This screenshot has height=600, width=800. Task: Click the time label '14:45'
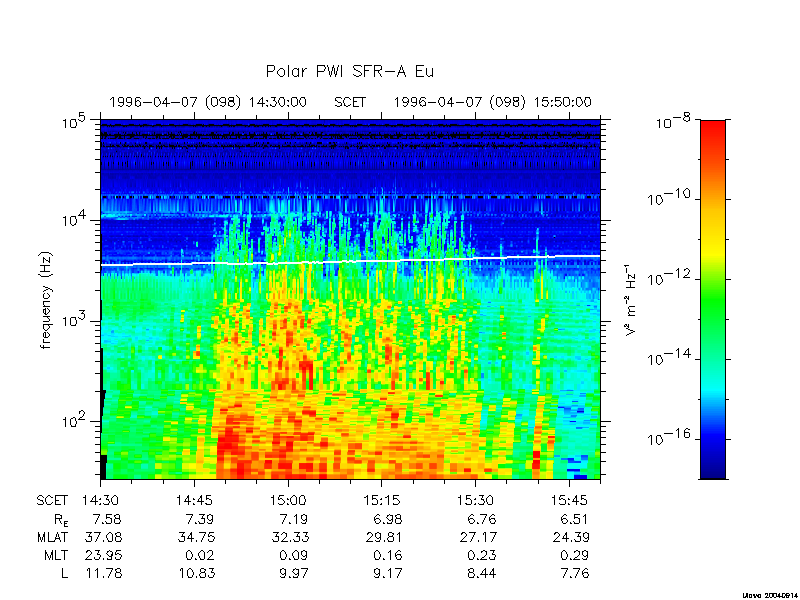pyautogui.click(x=194, y=501)
